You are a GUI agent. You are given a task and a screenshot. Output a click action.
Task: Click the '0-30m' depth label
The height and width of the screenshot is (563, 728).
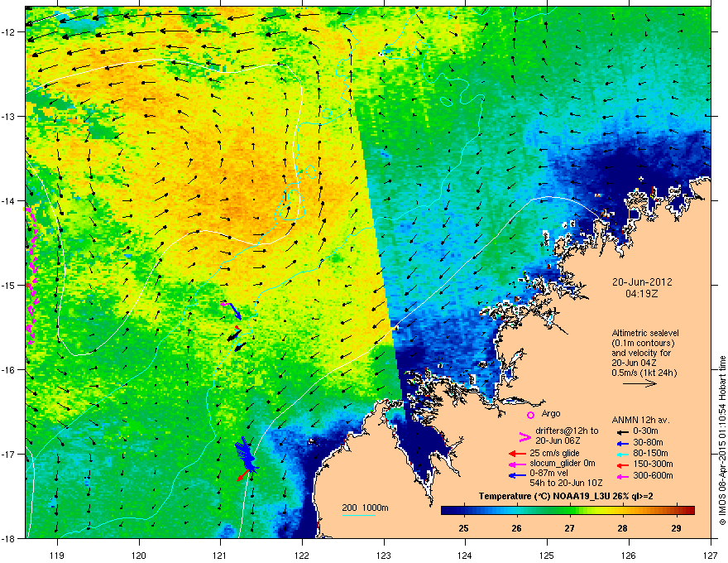pyautogui.click(x=645, y=431)
